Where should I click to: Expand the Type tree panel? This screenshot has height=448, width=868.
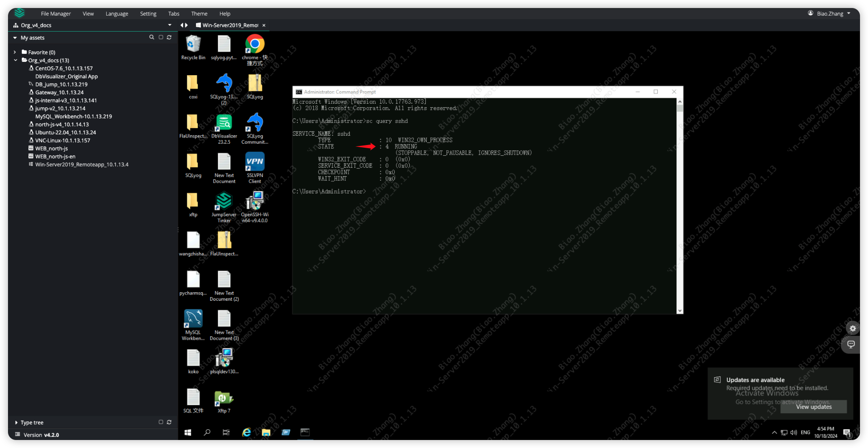(x=16, y=423)
